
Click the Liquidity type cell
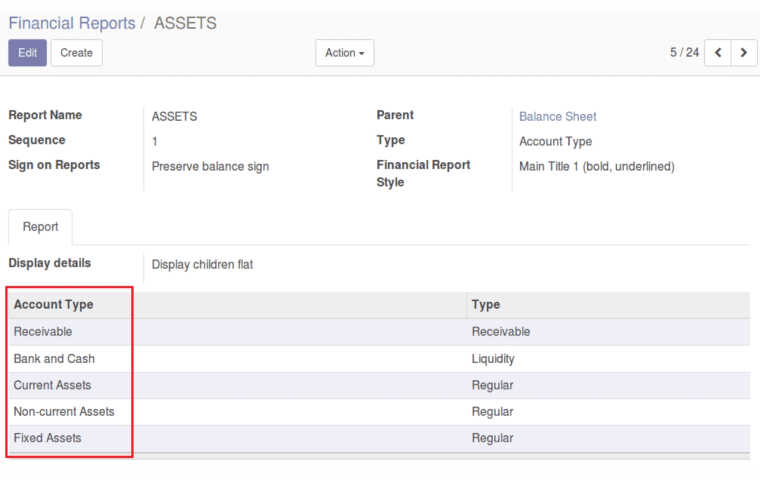pyautogui.click(x=493, y=359)
